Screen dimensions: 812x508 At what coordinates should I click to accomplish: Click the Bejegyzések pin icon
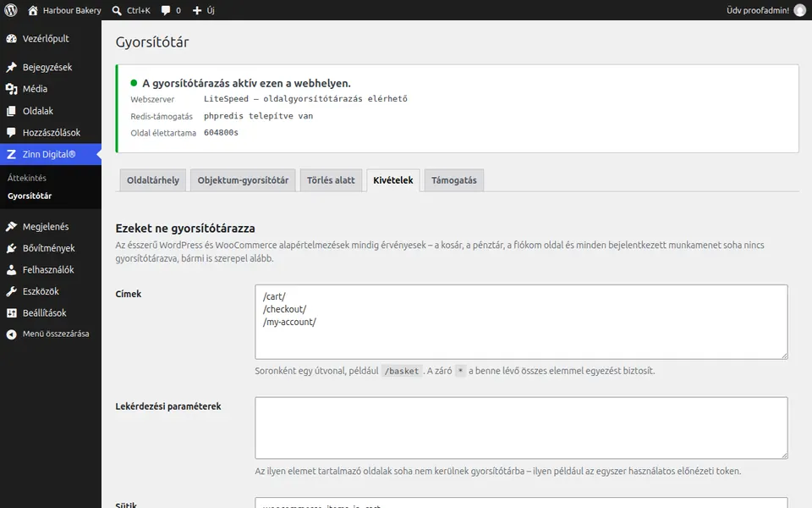(x=11, y=68)
